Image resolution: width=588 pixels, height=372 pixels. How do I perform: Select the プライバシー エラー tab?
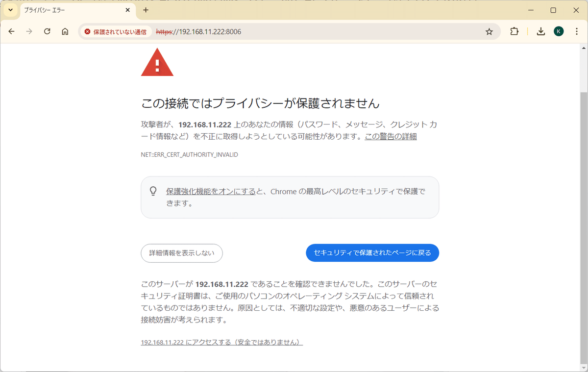[x=77, y=10]
